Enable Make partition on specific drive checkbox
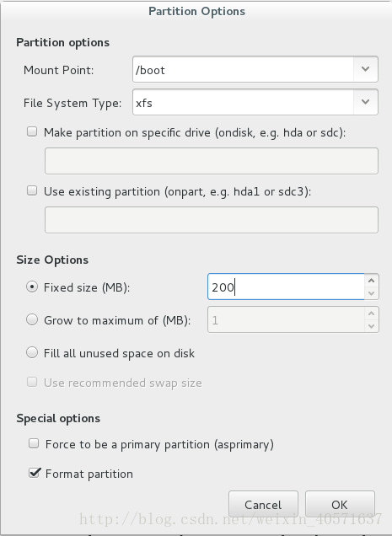Image resolution: width=392 pixels, height=536 pixels. coord(32,131)
